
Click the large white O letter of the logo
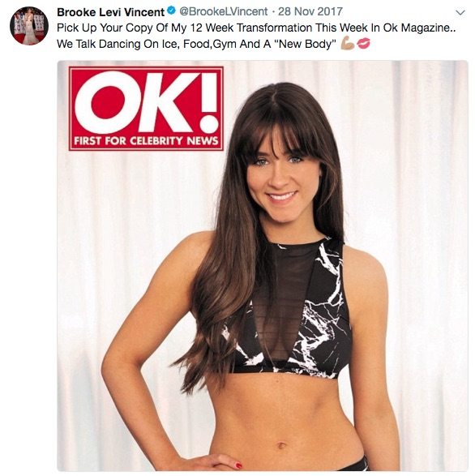pos(108,102)
